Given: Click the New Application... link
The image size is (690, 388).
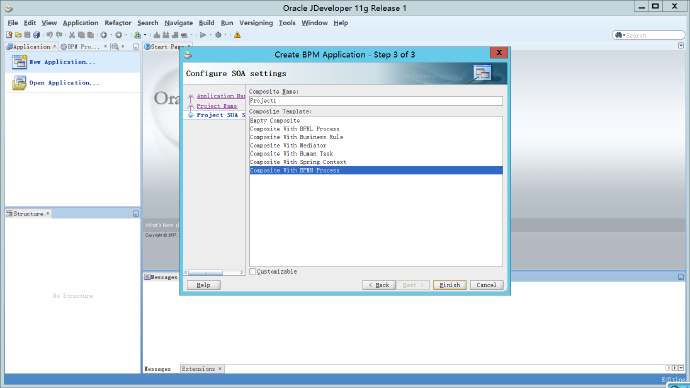Looking at the screenshot, I should tap(62, 62).
